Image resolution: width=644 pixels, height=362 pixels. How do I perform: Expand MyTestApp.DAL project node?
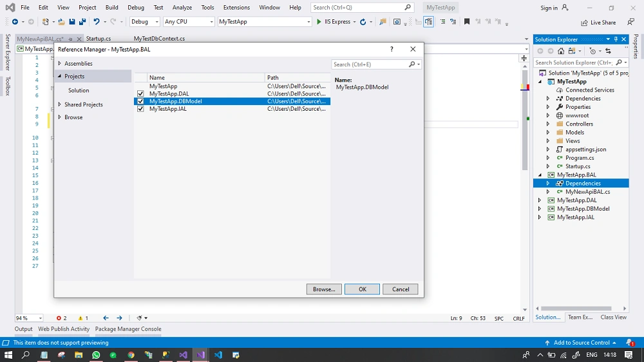click(x=540, y=200)
